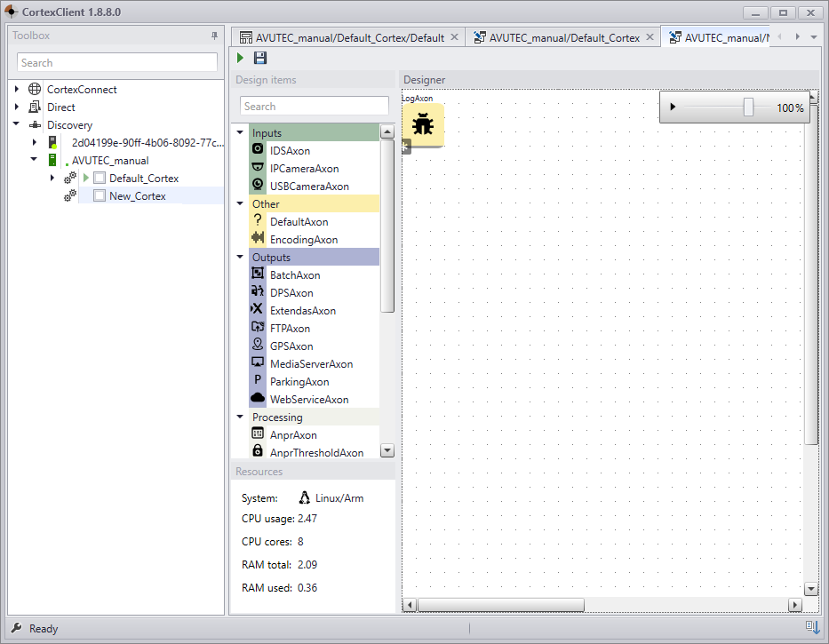Expand the Default_Cortex node
Image resolution: width=829 pixels, height=644 pixels.
coord(52,178)
